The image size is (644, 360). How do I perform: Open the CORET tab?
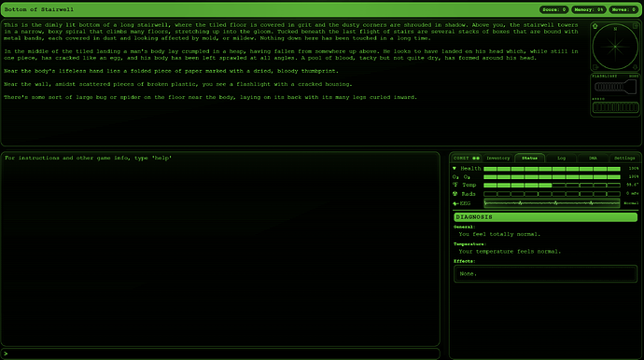pos(466,158)
